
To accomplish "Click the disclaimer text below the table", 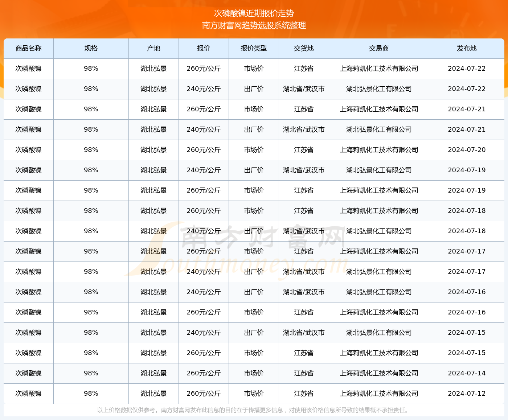I will [254, 410].
